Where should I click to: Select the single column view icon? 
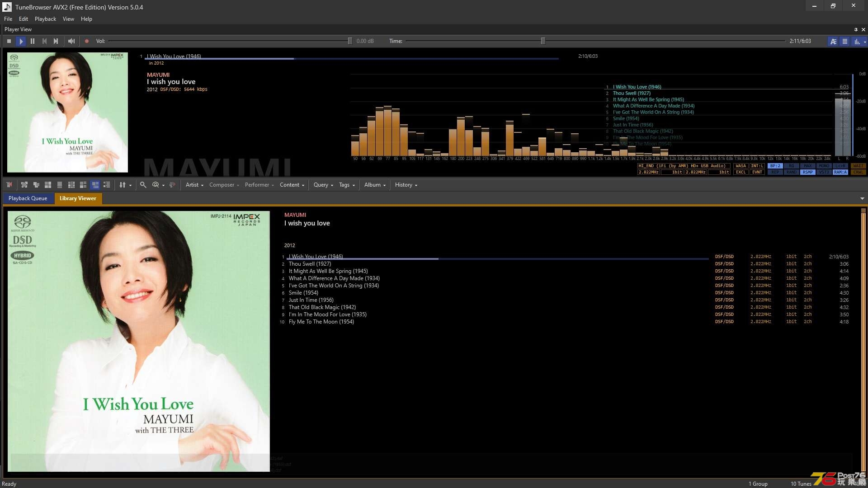point(60,185)
